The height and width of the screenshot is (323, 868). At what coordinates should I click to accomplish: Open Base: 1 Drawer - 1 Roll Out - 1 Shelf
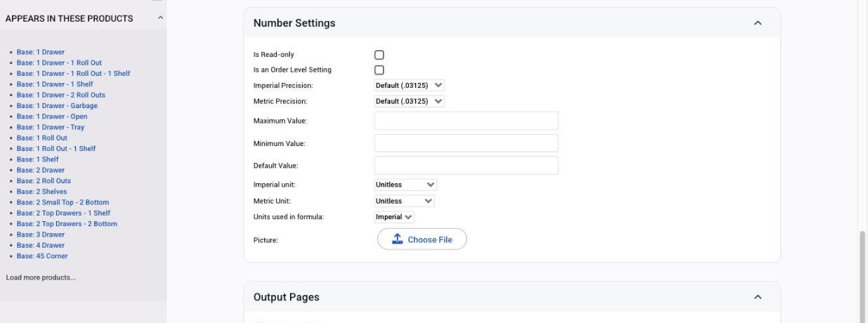pyautogui.click(x=73, y=73)
